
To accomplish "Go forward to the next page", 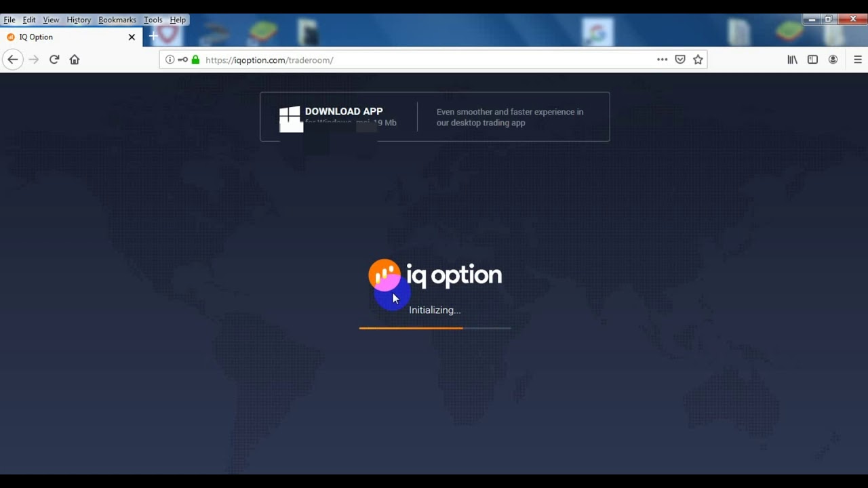I will tap(34, 60).
